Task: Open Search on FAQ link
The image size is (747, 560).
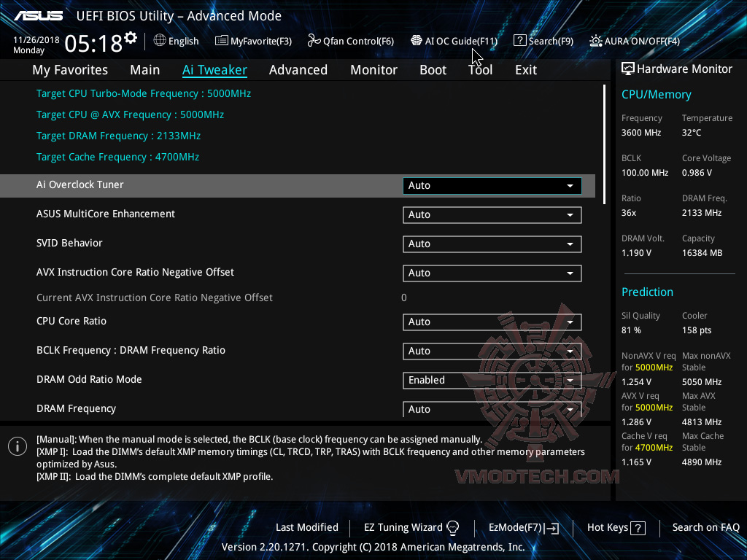Action: [x=706, y=528]
